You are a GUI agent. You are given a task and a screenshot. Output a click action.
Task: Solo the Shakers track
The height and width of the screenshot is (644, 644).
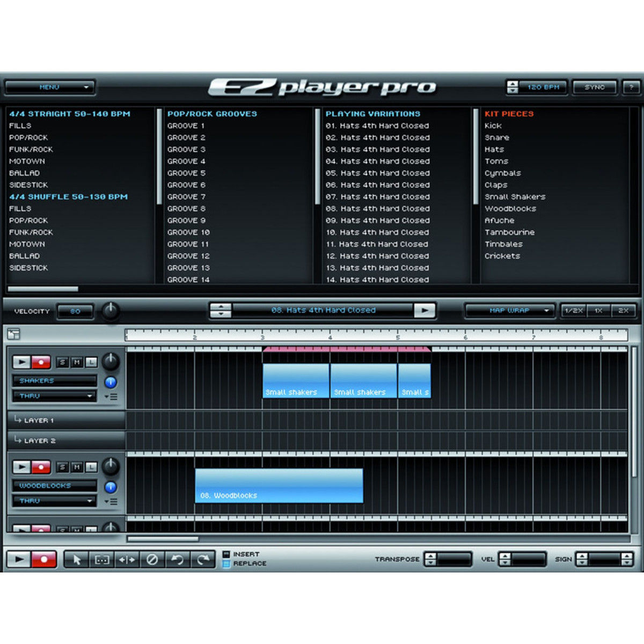point(62,362)
